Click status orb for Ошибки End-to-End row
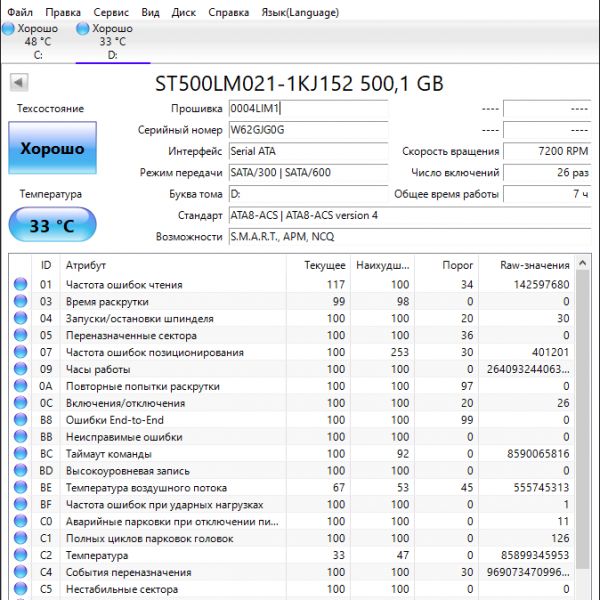 click(x=20, y=420)
